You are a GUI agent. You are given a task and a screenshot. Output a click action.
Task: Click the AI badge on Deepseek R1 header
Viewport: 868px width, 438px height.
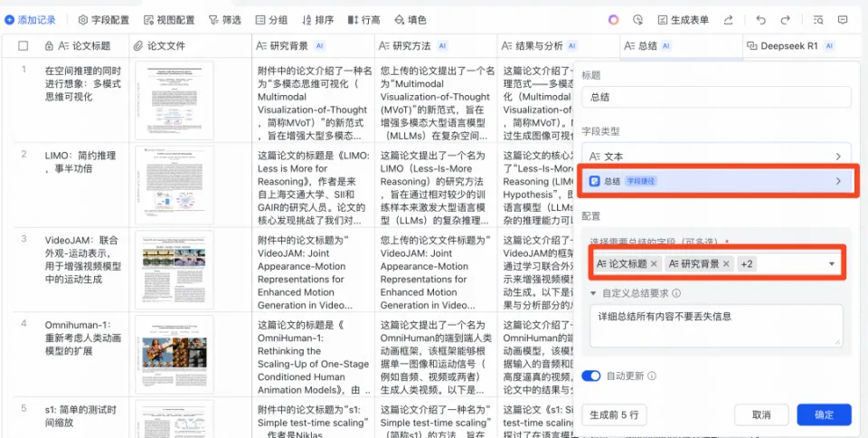click(829, 46)
